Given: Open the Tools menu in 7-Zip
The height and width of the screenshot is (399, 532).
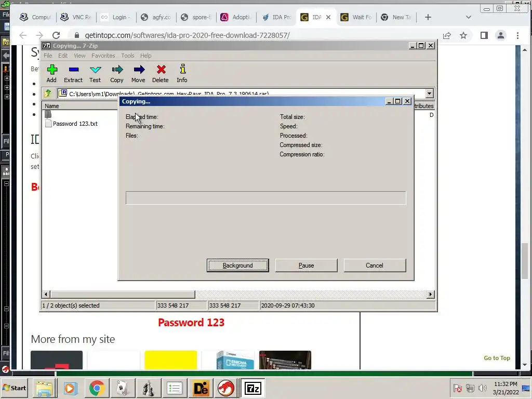Looking at the screenshot, I should [x=128, y=56].
